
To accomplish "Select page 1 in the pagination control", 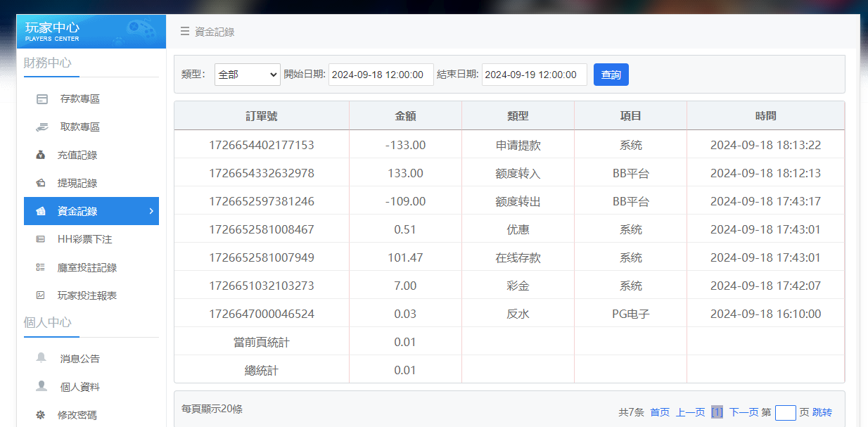I will coord(717,412).
